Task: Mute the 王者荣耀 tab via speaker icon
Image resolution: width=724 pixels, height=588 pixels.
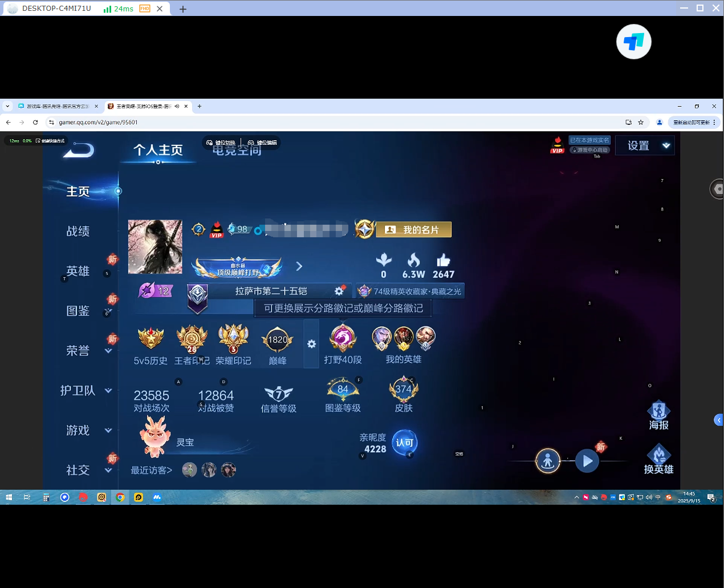Action: (177, 106)
